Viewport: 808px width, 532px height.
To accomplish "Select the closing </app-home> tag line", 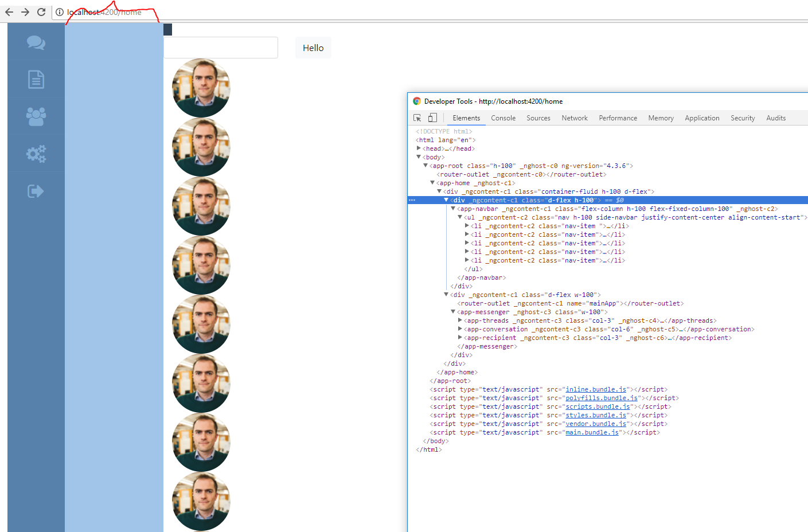I will point(457,372).
